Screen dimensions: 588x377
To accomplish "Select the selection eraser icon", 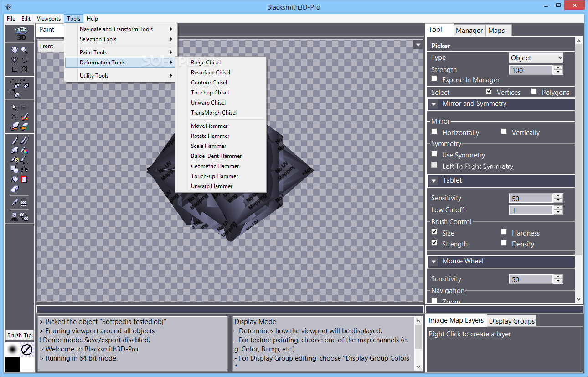I will click(24, 126).
